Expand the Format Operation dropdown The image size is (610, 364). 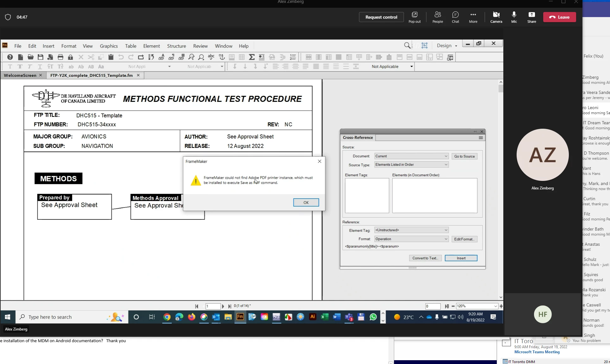411,239
